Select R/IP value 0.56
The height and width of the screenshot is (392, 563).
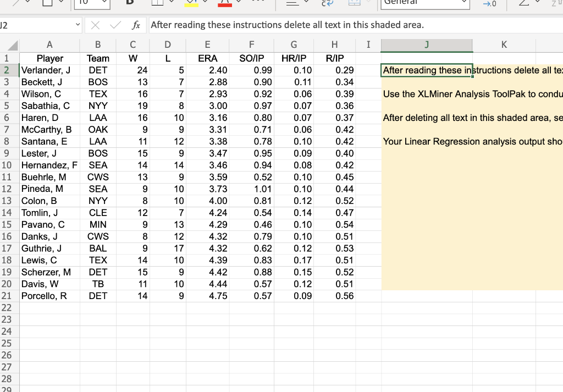(335, 296)
